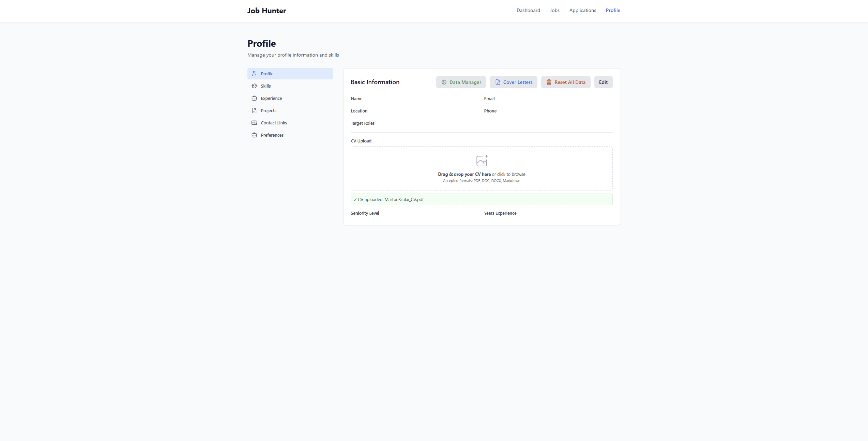Viewport: 868px width, 441px height.
Task: Click the Experience briefcase icon
Action: (x=254, y=98)
